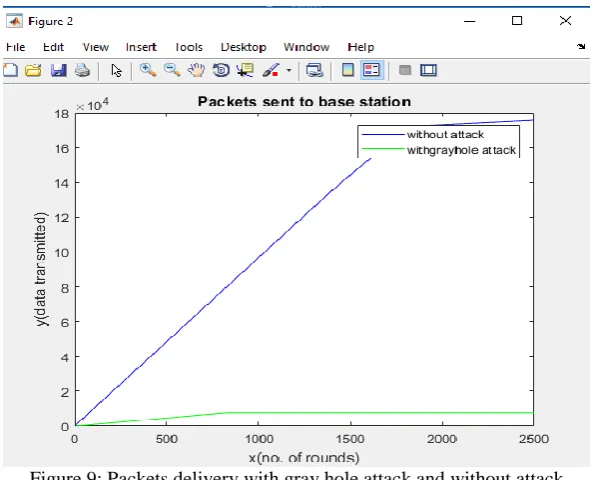Viewport: 593px width, 480px height.
Task: Click the blue line sample in legend
Action: 383,135
